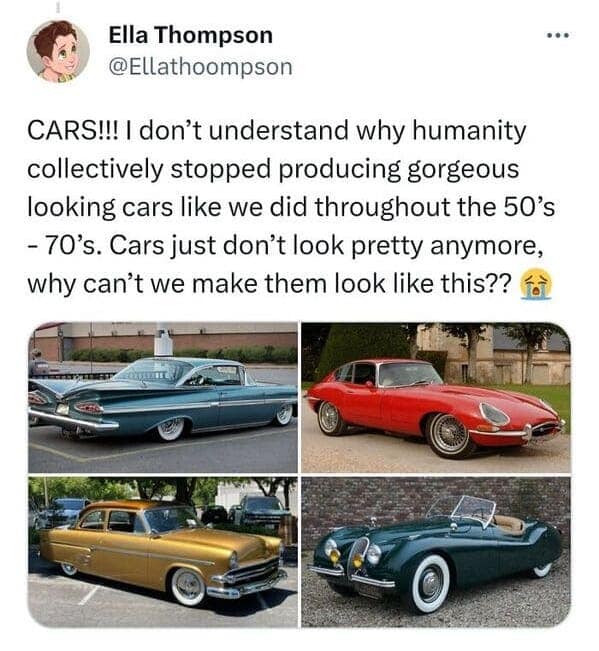This screenshot has height=651, width=599.
Task: Select the word gorgeous in the tweet text
Action: 463,170
